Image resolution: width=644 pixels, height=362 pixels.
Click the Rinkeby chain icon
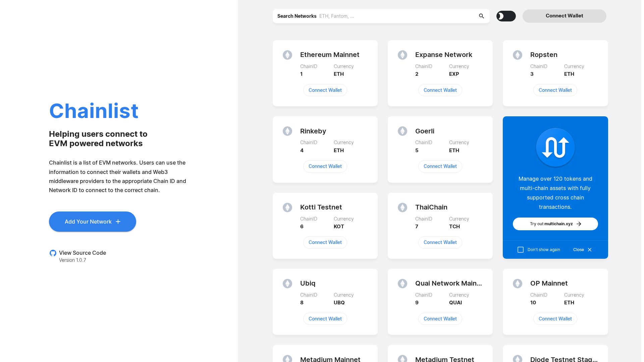click(x=287, y=131)
